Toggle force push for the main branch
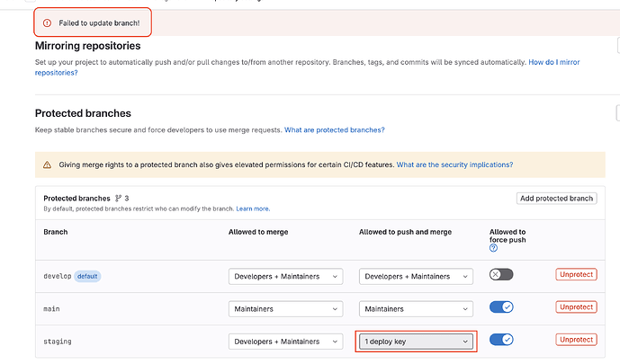 point(501,307)
